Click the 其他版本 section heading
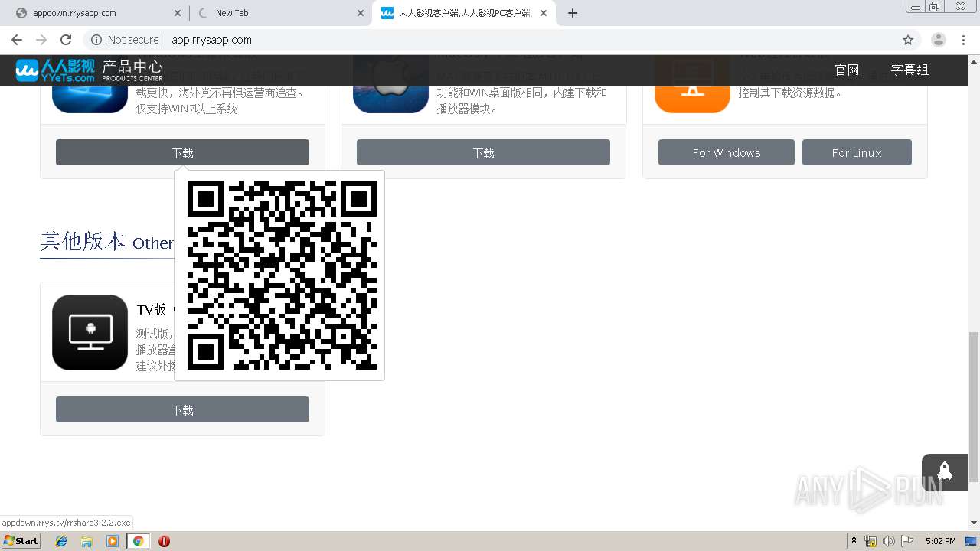 [x=83, y=241]
